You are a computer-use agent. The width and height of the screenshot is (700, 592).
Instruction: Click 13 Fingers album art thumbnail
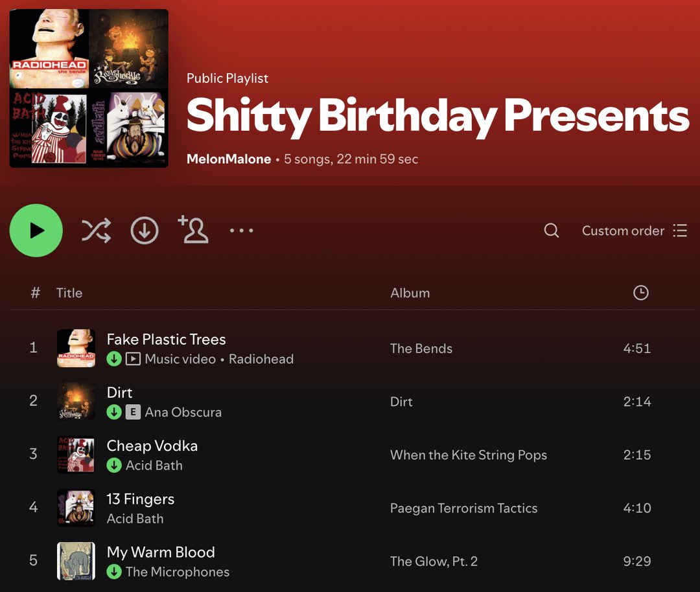(76, 508)
